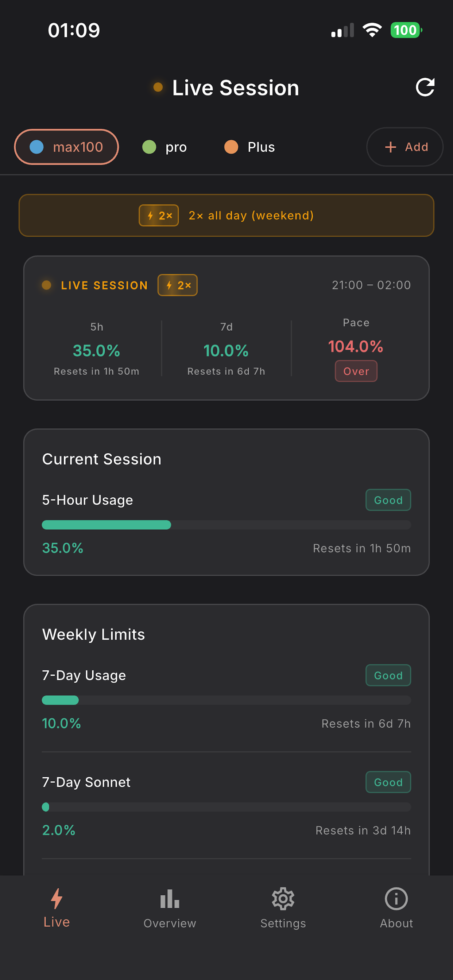This screenshot has width=453, height=980.
Task: Select the max100 account
Action: click(x=66, y=147)
